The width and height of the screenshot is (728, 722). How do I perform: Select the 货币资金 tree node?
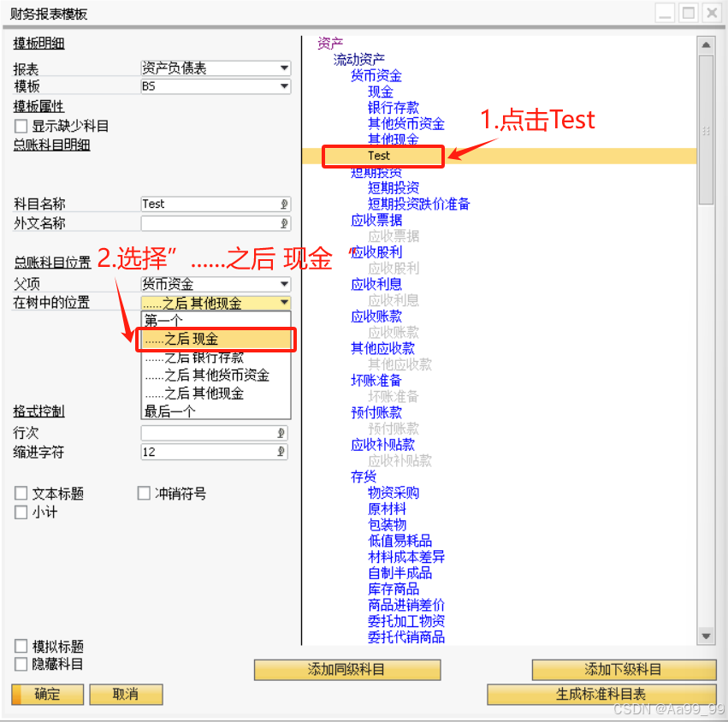coord(376,75)
